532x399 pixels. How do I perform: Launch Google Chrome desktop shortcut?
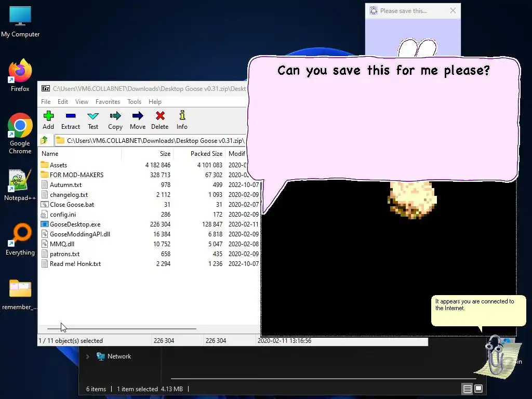tap(20, 134)
